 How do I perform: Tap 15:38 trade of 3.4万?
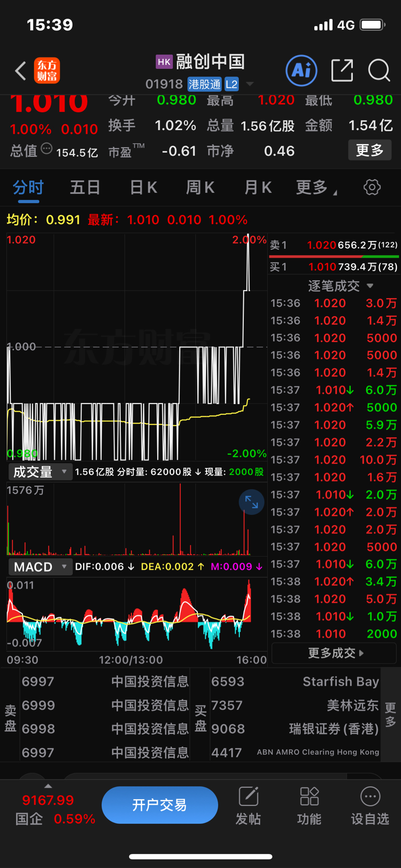(334, 581)
